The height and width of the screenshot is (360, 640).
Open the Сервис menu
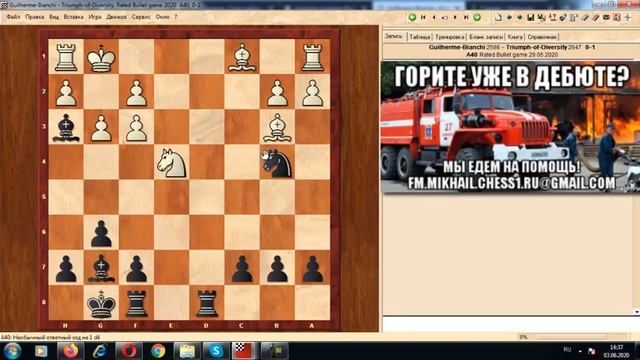pyautogui.click(x=141, y=17)
